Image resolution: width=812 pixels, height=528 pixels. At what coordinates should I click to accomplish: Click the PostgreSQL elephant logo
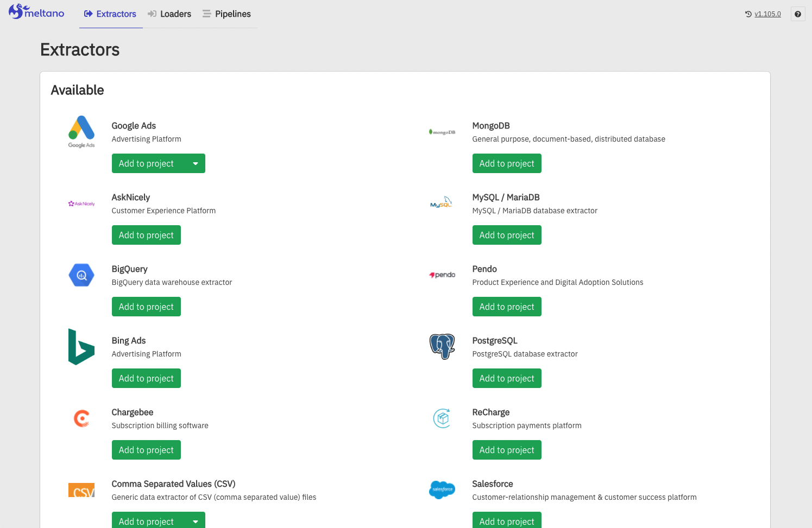442,347
